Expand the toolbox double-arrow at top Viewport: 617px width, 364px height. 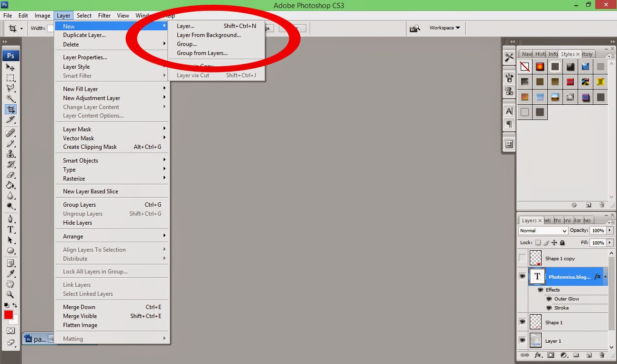[5, 42]
